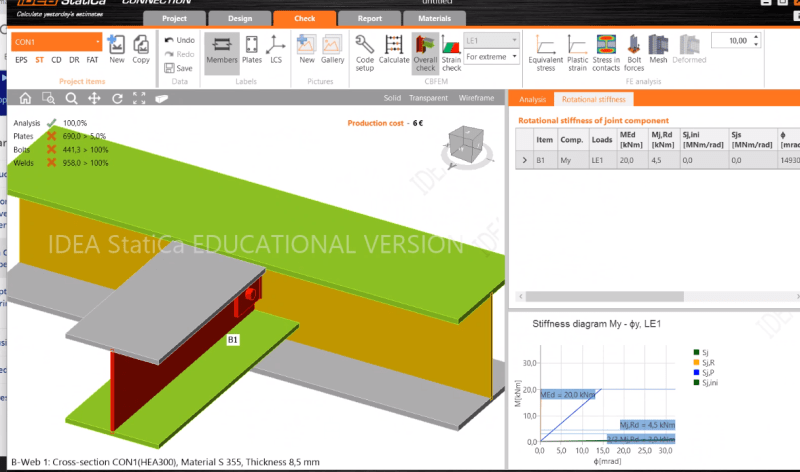Switch viewport to Wireframe mode
The width and height of the screenshot is (800, 472).
tap(476, 98)
